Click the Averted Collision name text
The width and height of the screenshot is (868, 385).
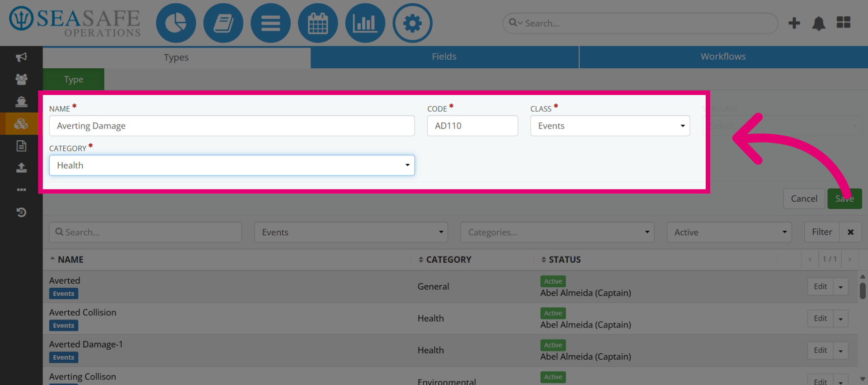pyautogui.click(x=83, y=313)
